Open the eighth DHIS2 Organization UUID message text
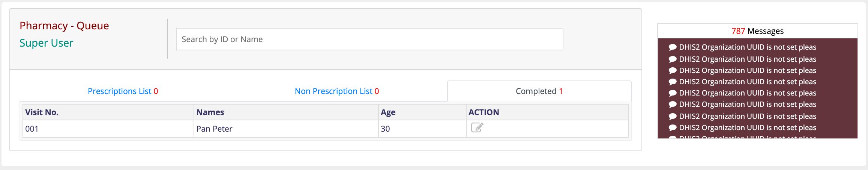868x170 pixels. (x=747, y=128)
